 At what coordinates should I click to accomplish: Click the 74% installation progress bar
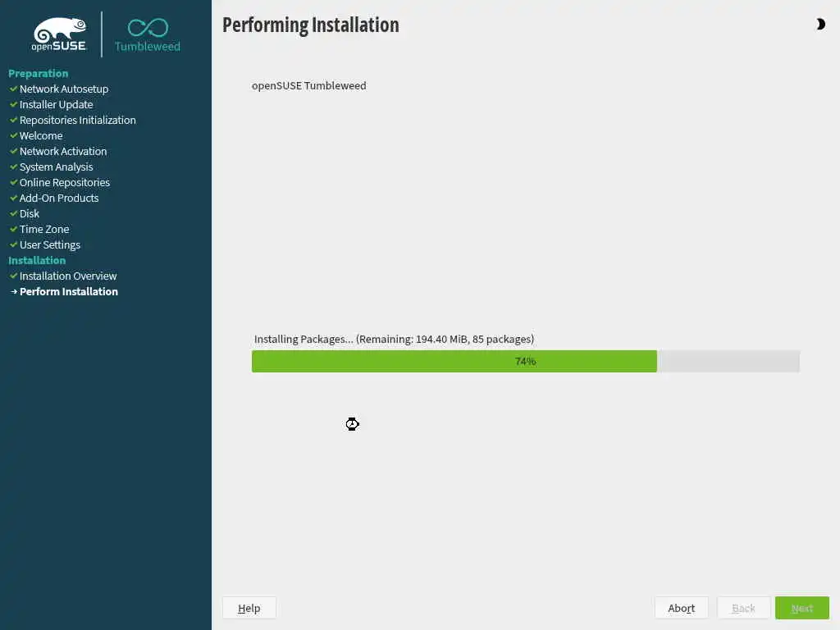click(x=526, y=362)
